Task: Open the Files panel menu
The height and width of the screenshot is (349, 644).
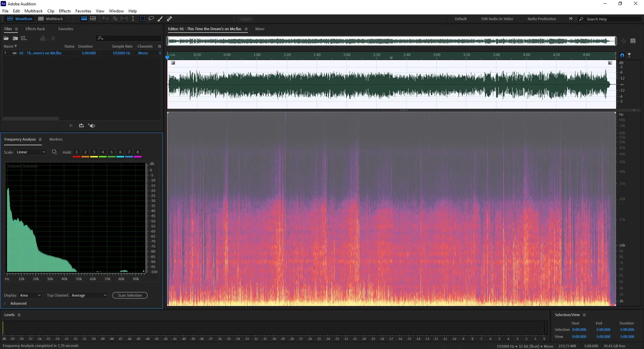Action: [16, 29]
